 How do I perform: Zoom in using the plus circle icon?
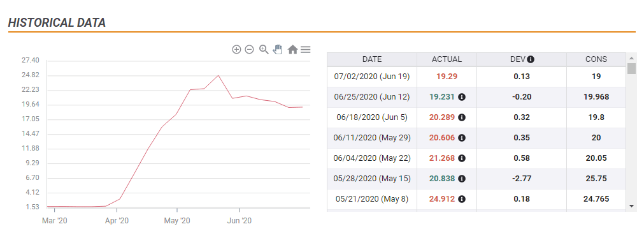pos(236,50)
